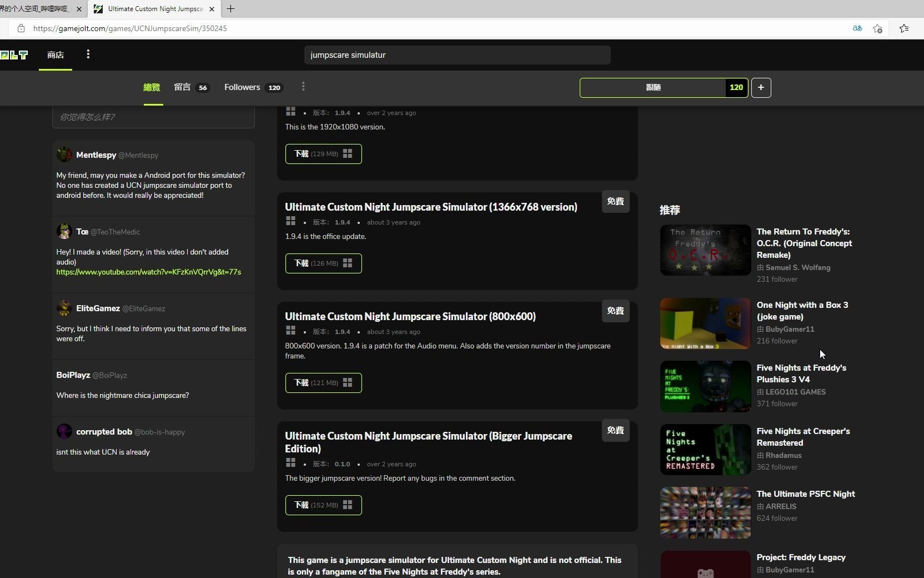Click the 56 comment count badge

pos(203,88)
